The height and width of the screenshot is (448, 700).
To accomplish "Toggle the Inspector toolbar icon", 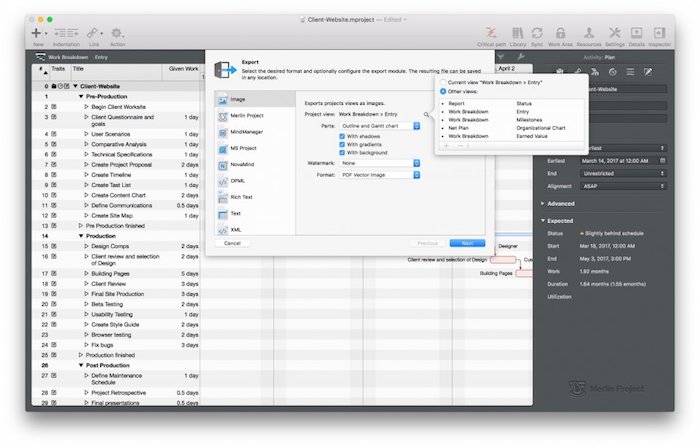I will (659, 33).
